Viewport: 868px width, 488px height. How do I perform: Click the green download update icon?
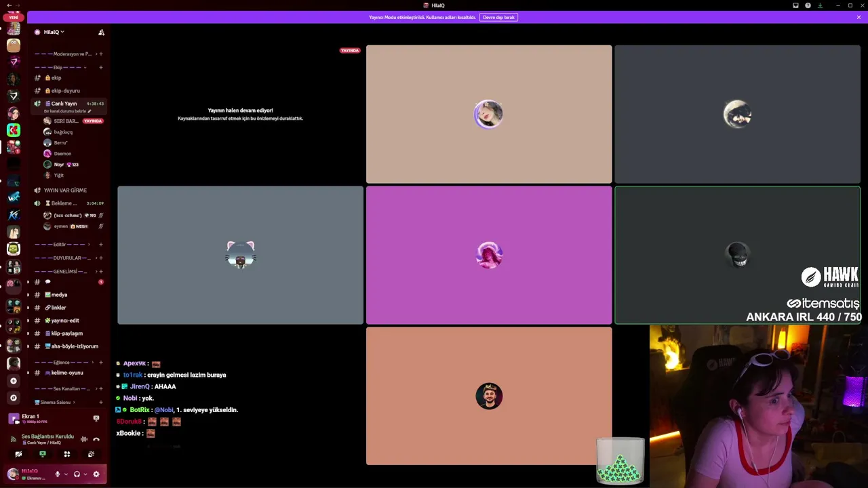pyautogui.click(x=820, y=5)
